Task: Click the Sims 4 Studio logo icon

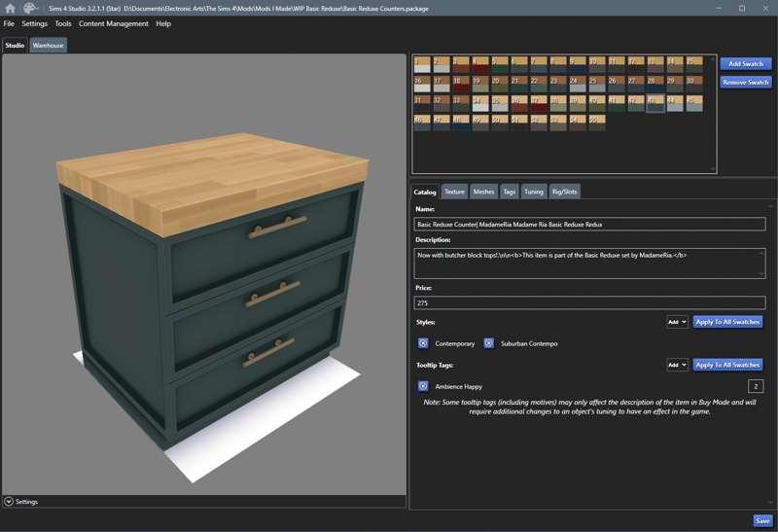Action: (30, 8)
